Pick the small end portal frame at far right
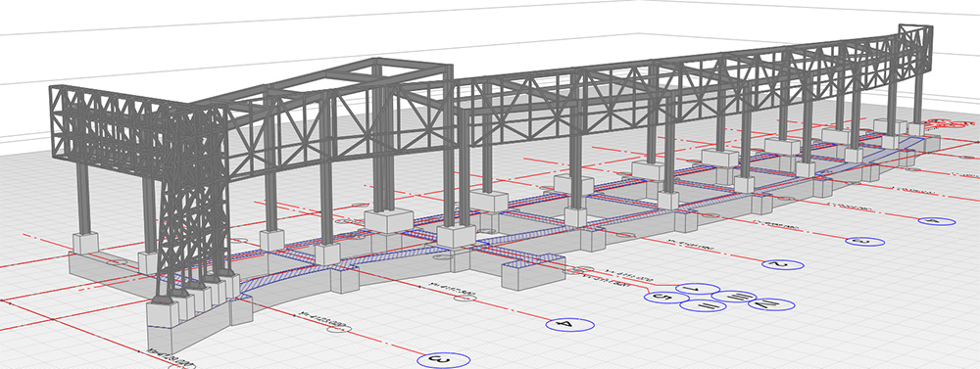The height and width of the screenshot is (369, 980). coord(915,50)
